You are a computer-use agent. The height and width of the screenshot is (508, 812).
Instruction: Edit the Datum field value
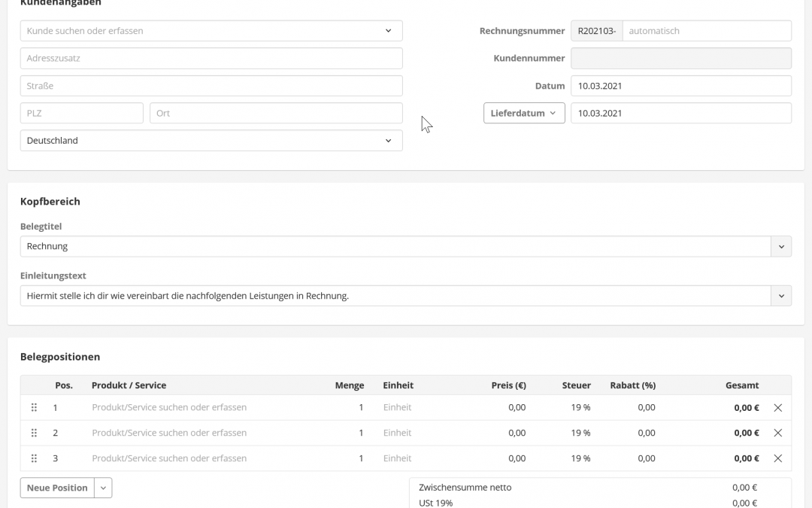(680, 86)
